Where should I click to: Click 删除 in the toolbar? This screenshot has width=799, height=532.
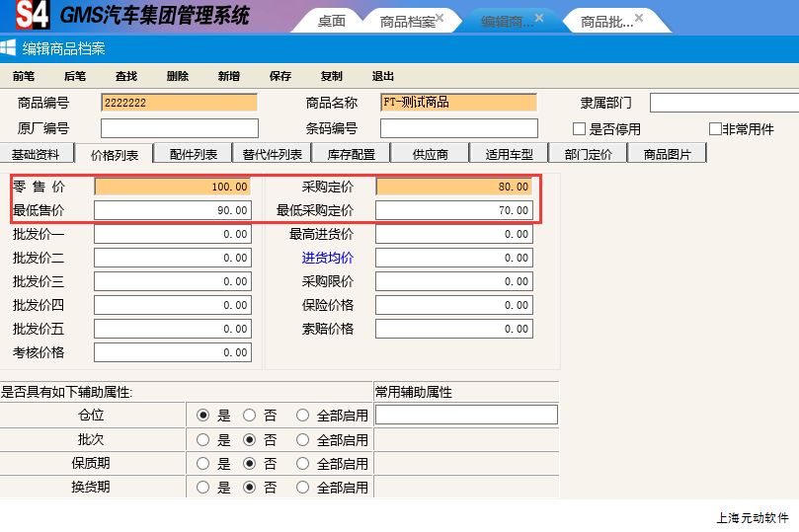click(x=178, y=76)
